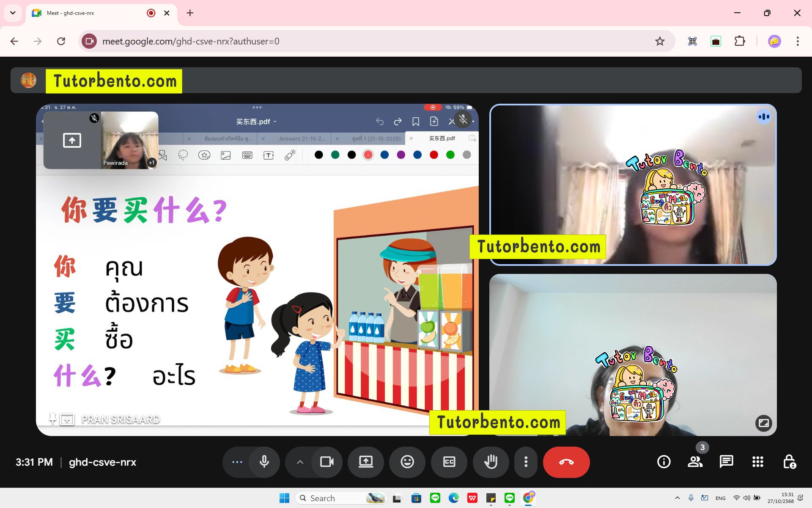Turn off the camera
Image resolution: width=812 pixels, height=508 pixels.
328,462
